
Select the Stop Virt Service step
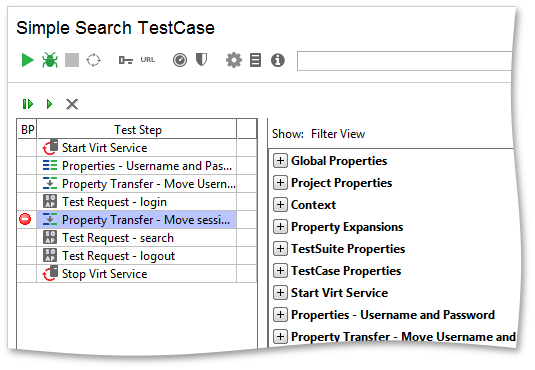tap(136, 274)
